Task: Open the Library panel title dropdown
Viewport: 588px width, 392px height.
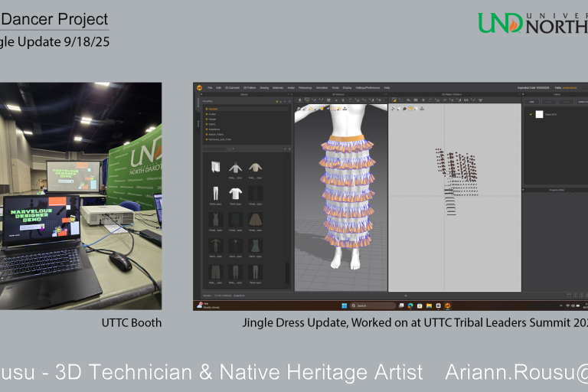Action: point(260,94)
